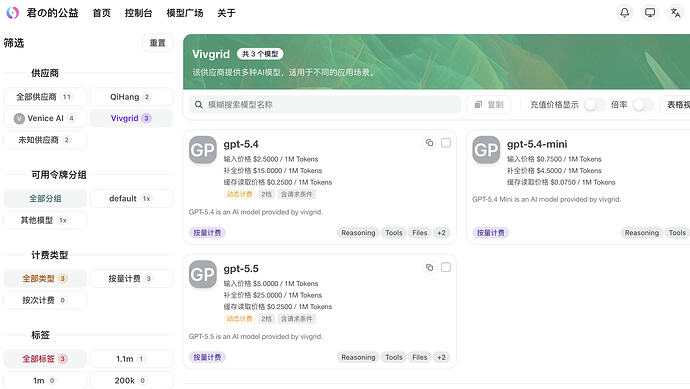Open 关于 navigation item
The height and width of the screenshot is (389, 690).
point(226,13)
